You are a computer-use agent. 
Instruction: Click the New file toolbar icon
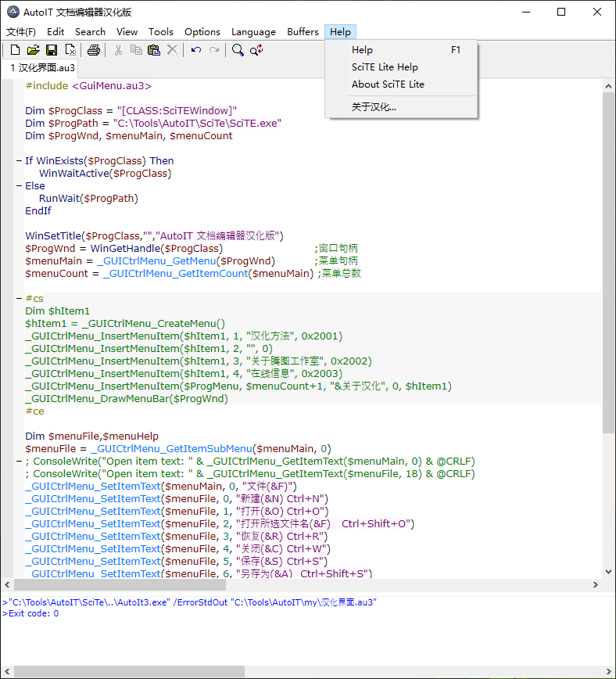tap(15, 50)
